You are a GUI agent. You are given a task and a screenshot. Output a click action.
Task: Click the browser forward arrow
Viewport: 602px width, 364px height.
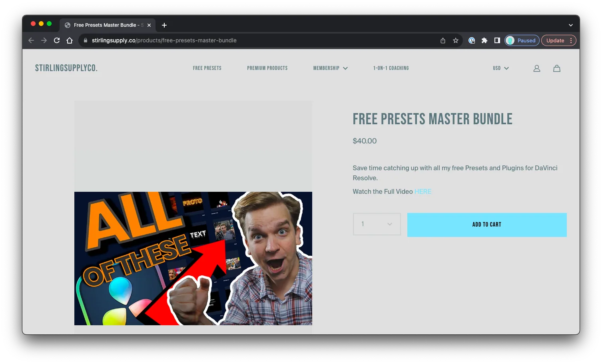coord(44,40)
